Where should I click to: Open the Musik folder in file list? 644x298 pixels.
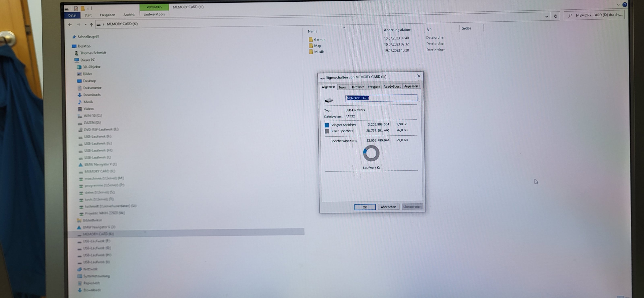[319, 52]
